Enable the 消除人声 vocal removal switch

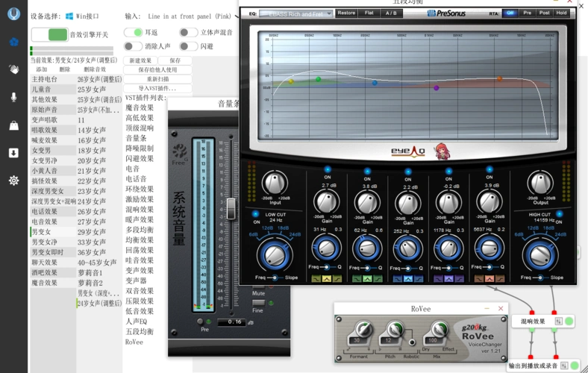click(134, 46)
